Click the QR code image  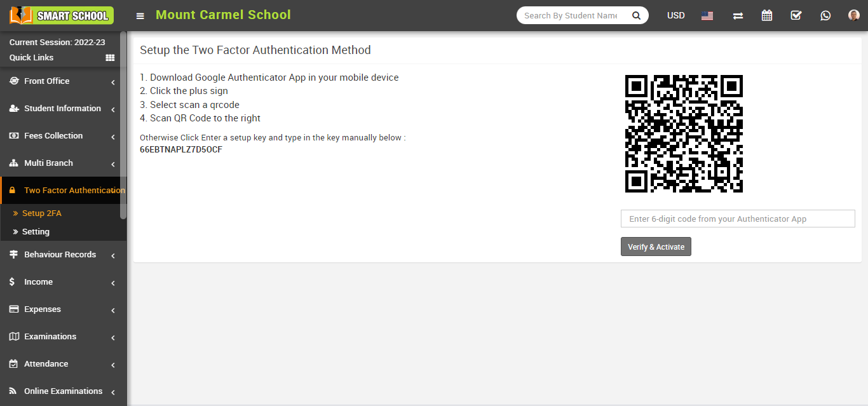pyautogui.click(x=684, y=133)
